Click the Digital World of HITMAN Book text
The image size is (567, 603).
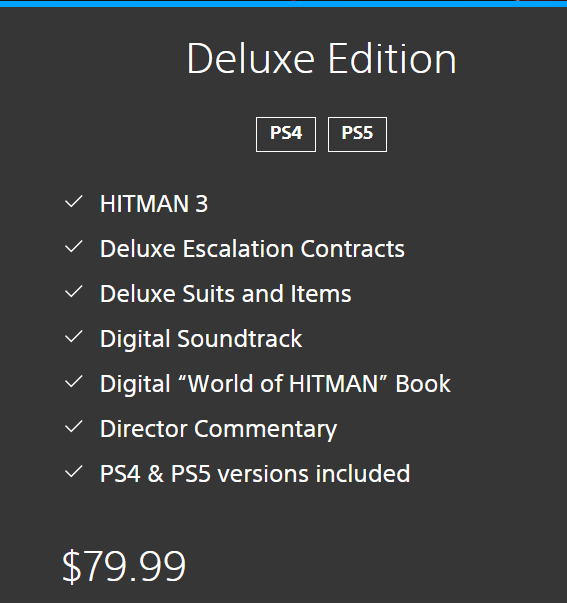click(x=275, y=384)
